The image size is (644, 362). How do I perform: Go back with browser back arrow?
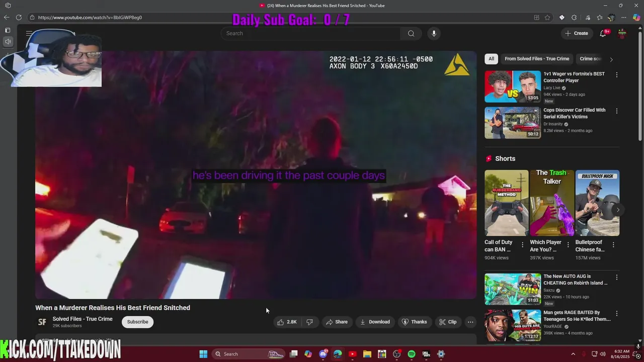(x=7, y=17)
